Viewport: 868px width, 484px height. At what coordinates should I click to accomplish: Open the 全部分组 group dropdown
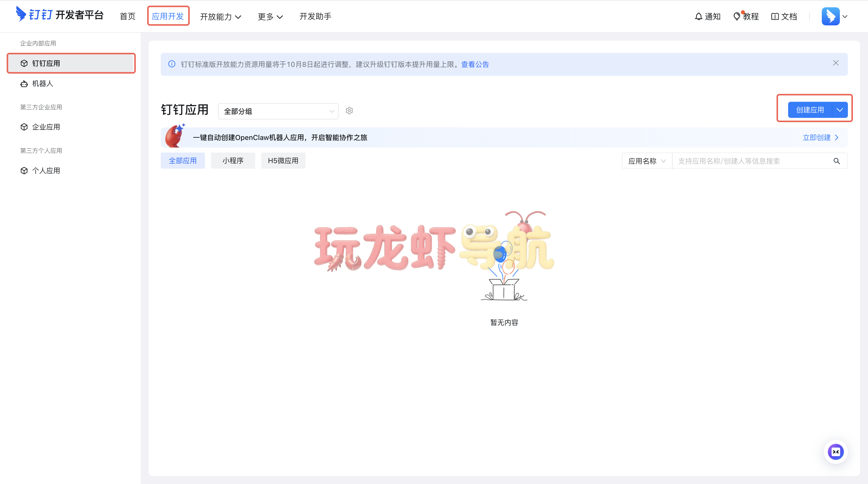(278, 111)
